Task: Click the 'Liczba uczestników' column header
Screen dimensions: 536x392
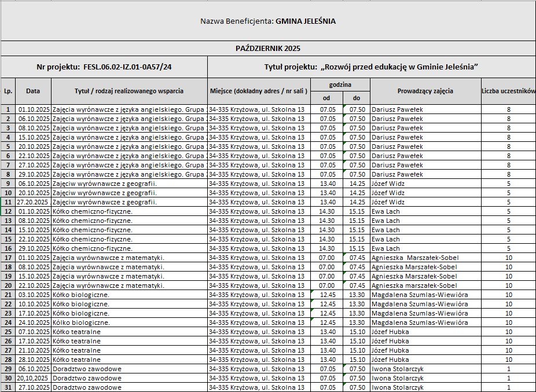Action: tap(508, 91)
